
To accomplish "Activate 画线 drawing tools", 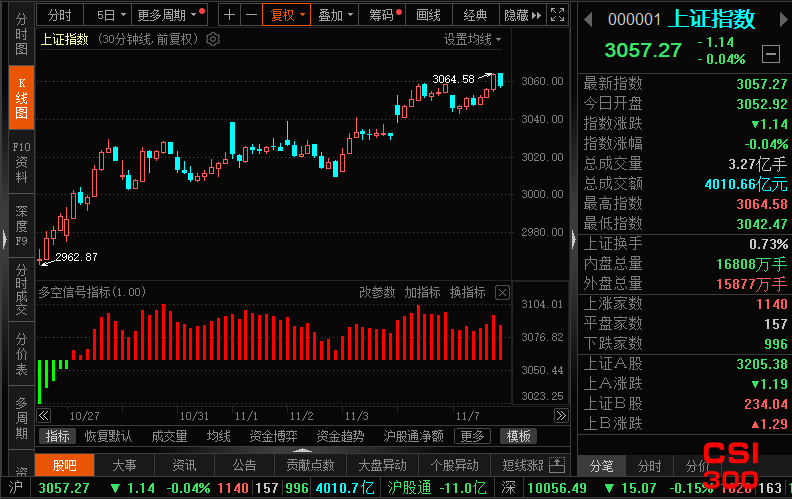I will [x=428, y=15].
